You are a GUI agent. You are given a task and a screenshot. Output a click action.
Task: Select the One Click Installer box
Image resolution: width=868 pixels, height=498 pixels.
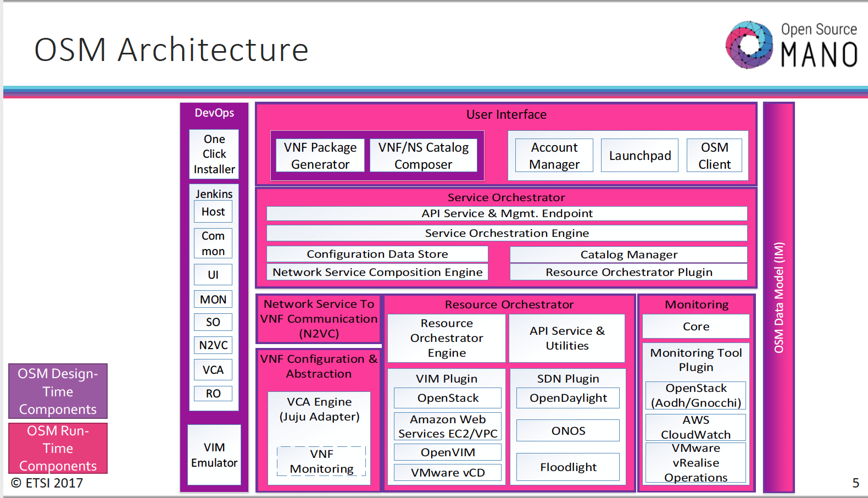214,154
